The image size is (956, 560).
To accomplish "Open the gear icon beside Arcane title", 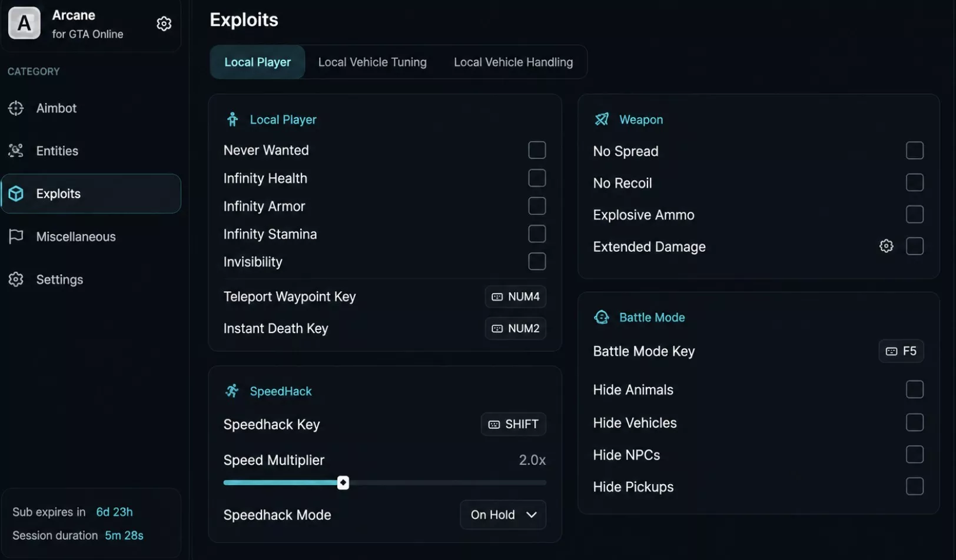I will click(x=164, y=24).
